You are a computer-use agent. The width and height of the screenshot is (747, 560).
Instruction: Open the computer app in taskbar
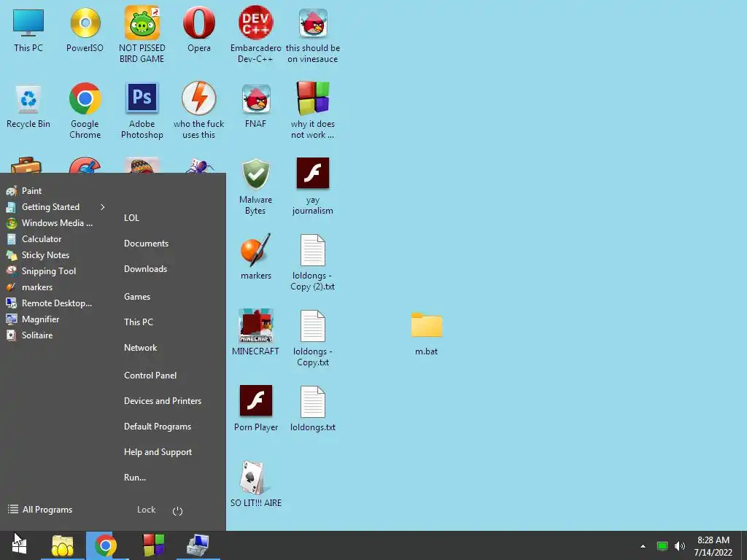pos(198,545)
